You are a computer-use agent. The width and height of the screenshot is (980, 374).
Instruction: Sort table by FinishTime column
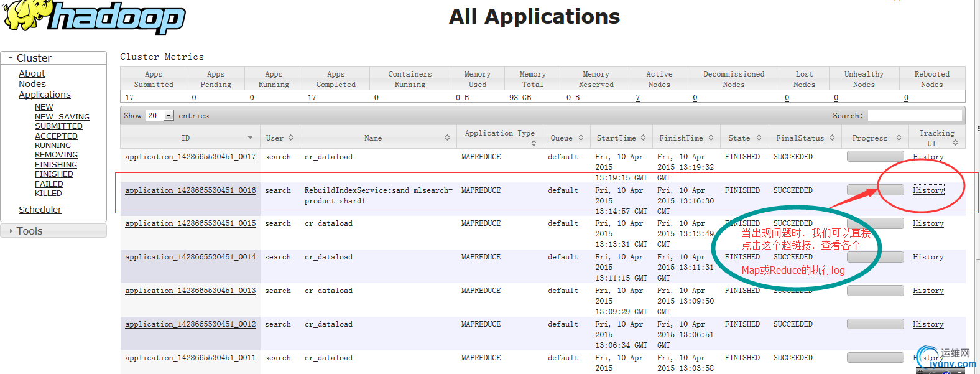(x=686, y=138)
